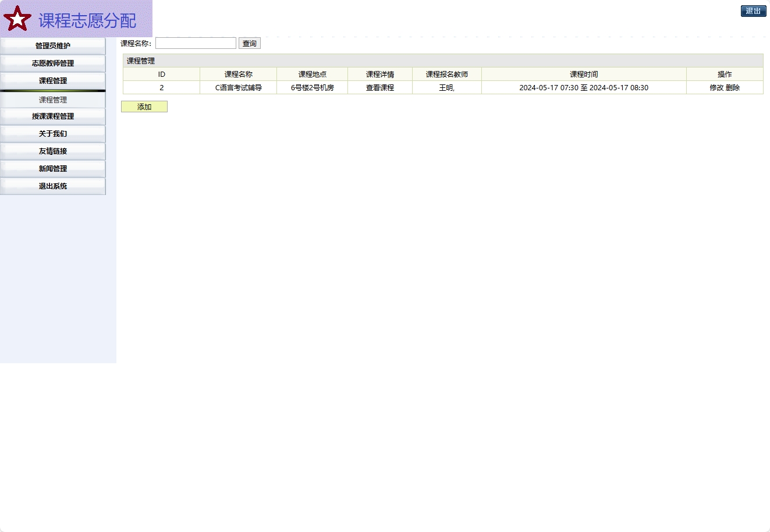Click the 课程志愿分配 header title

coord(87,20)
